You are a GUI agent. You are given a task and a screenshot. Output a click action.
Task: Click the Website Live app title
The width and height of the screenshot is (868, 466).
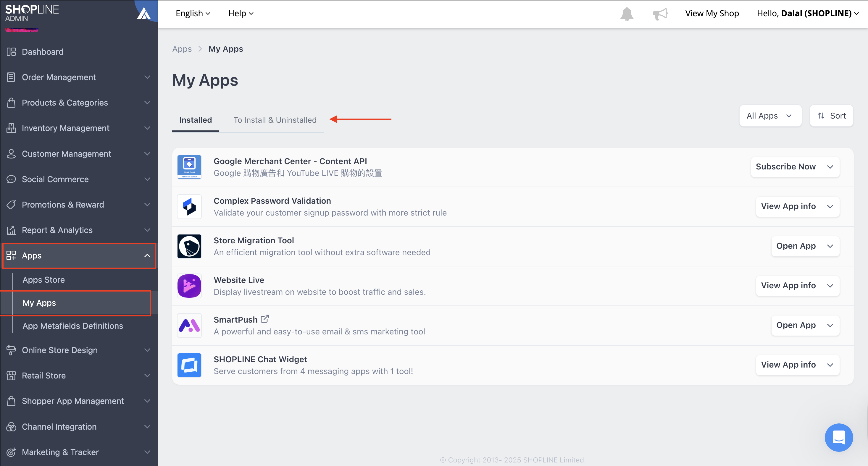pos(239,280)
